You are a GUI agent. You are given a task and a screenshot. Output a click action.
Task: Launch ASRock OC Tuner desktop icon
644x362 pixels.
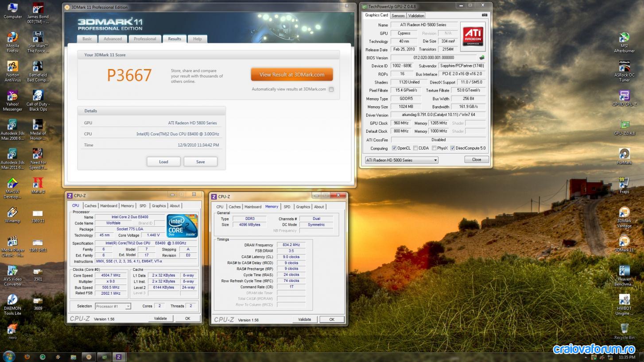tap(624, 72)
